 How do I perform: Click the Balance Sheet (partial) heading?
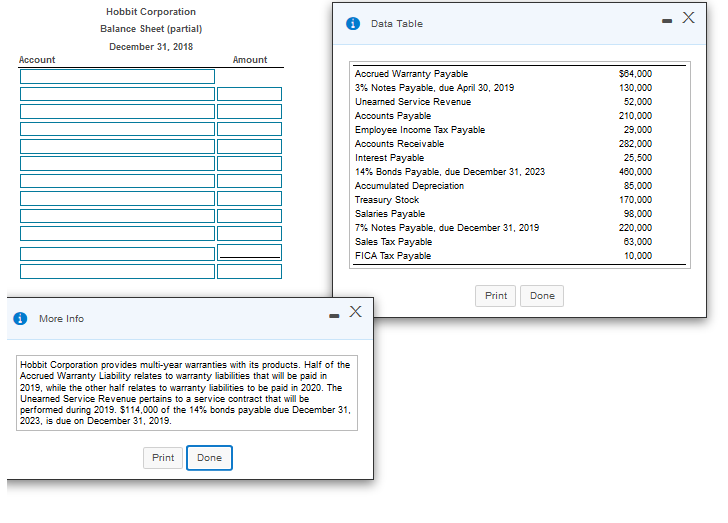[151, 29]
